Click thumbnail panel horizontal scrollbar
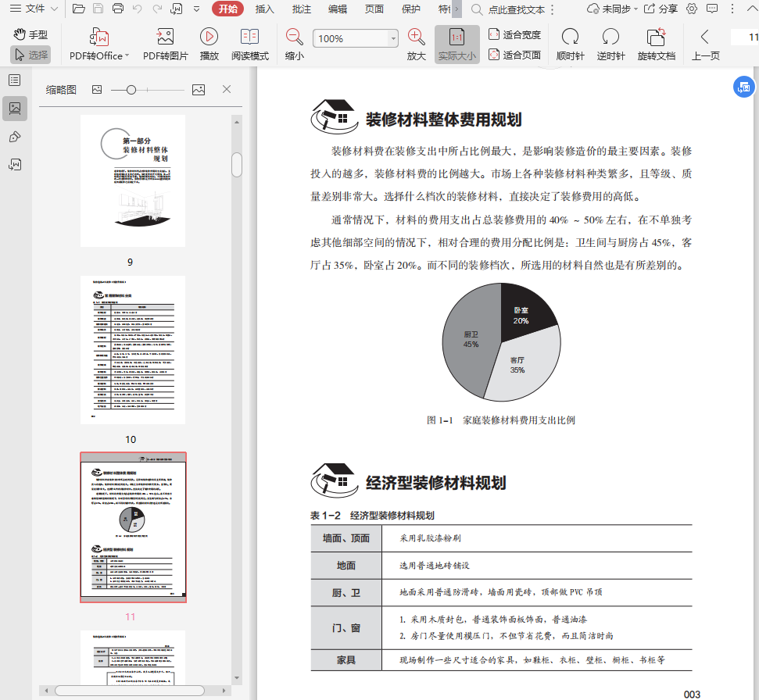Viewport: 759px width, 700px height. (129, 691)
